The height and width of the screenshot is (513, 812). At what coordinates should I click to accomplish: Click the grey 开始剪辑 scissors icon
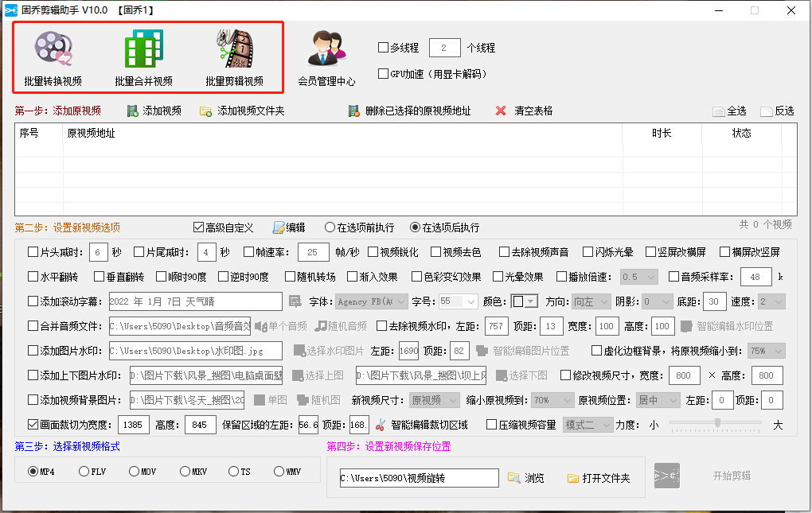[667, 476]
